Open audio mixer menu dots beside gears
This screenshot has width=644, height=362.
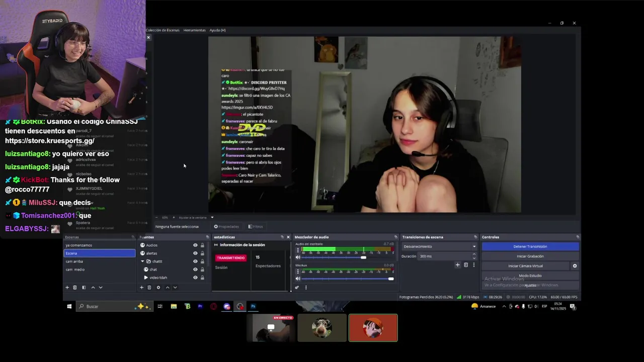[306, 288]
